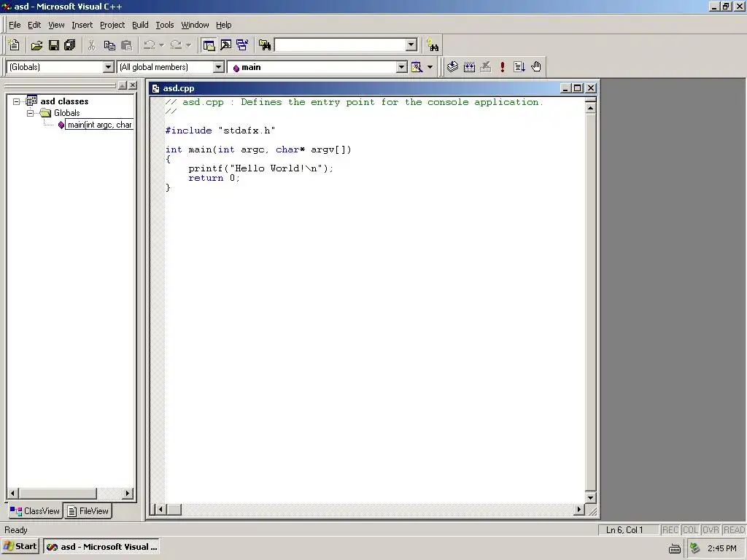Click the Compile icon
The image size is (747, 560).
452,66
